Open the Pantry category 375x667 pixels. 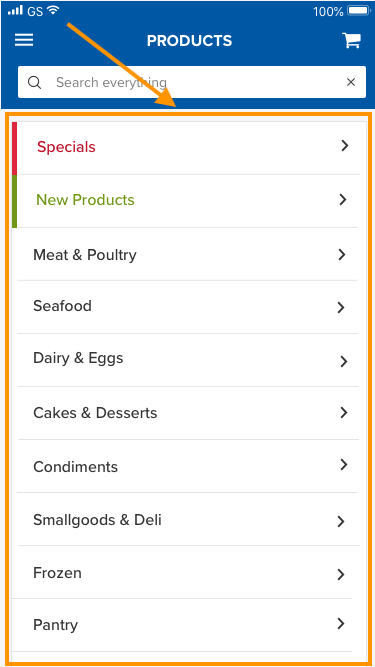click(189, 625)
